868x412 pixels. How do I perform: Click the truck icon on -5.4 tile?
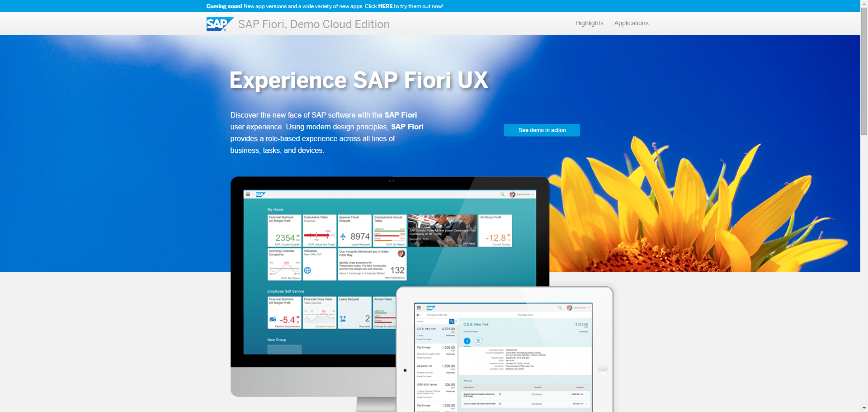pyautogui.click(x=273, y=319)
